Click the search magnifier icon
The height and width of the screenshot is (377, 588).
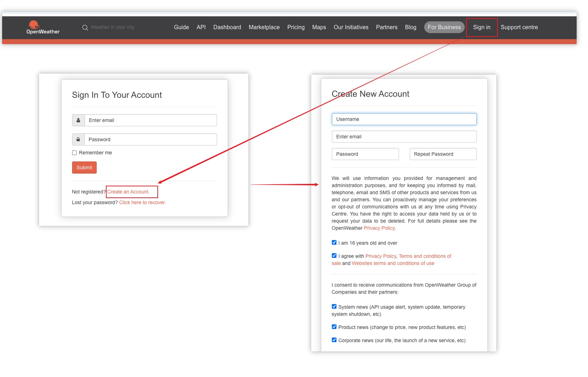coord(85,27)
